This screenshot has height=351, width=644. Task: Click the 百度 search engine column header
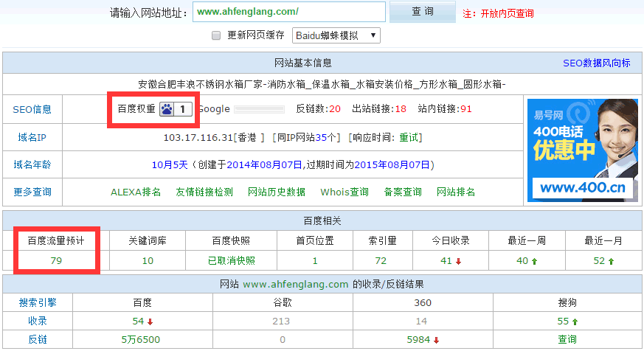coord(142,302)
